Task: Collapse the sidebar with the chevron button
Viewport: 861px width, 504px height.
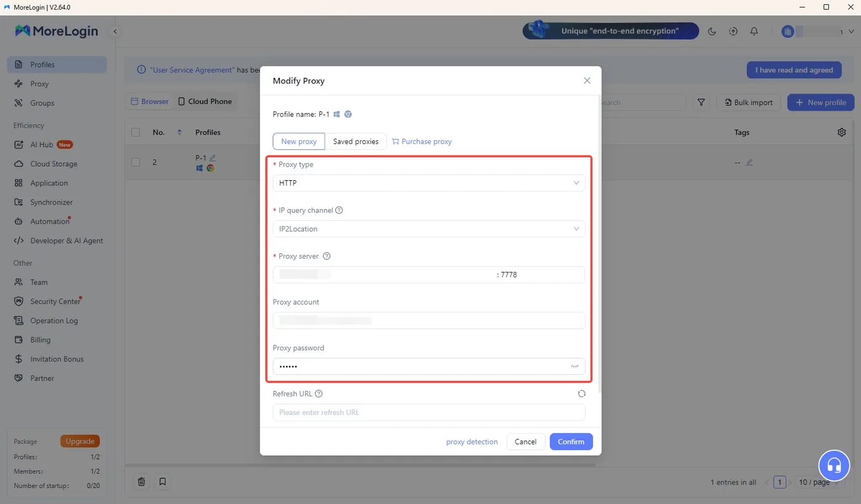Action: [115, 31]
